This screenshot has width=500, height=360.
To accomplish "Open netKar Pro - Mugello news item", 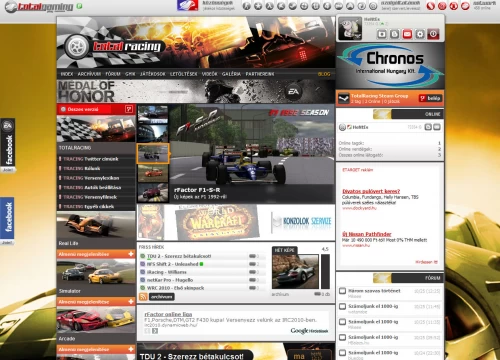I will tap(170, 280).
